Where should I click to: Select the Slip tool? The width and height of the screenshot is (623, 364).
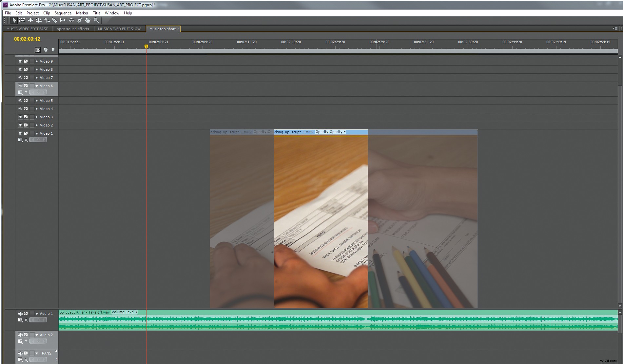pos(63,20)
